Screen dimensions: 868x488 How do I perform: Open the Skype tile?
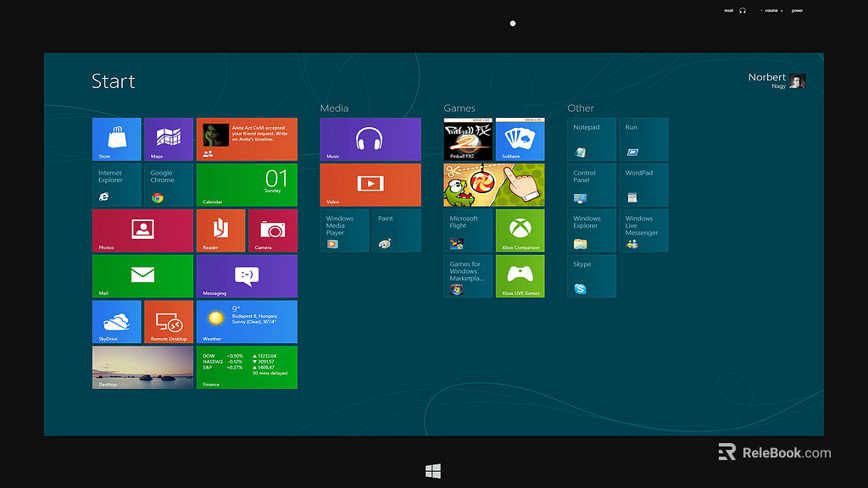click(592, 276)
